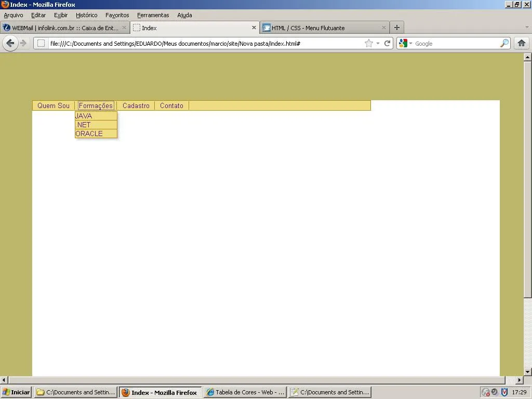The width and height of the screenshot is (532, 399).
Task: Click the vertical scrollbar down arrow
Action: pyautogui.click(x=527, y=372)
